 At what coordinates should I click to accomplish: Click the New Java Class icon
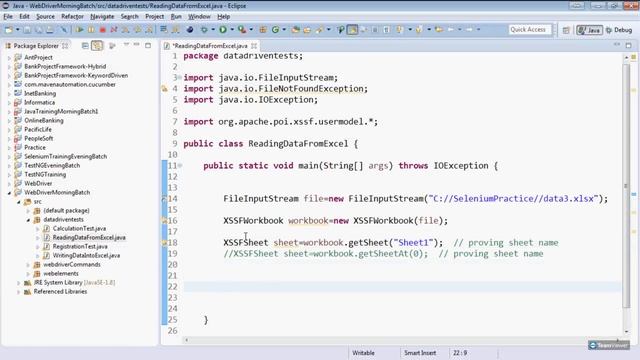point(275,30)
